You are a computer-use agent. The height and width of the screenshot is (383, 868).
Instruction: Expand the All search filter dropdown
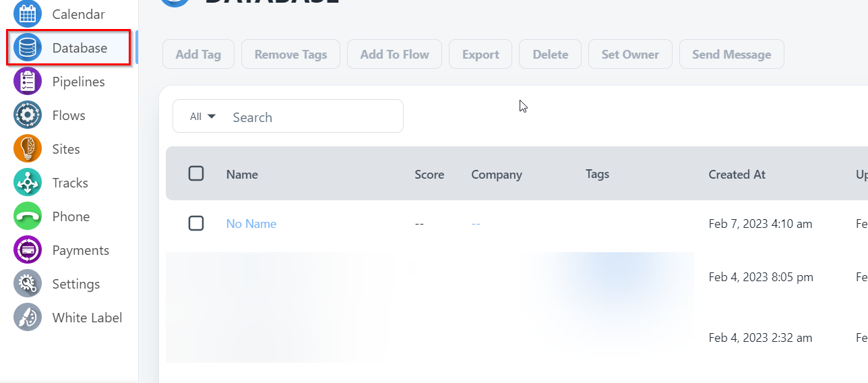202,117
